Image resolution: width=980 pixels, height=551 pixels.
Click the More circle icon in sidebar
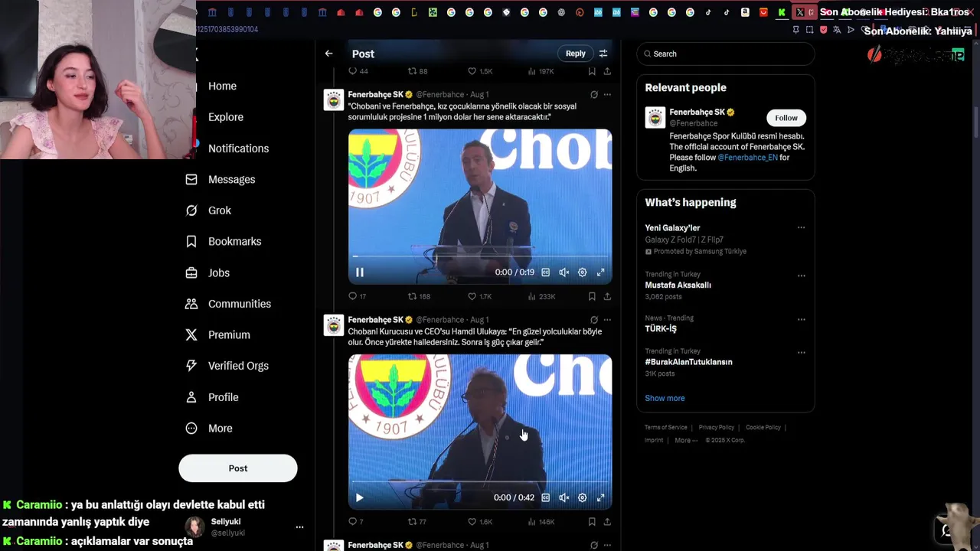[191, 428]
